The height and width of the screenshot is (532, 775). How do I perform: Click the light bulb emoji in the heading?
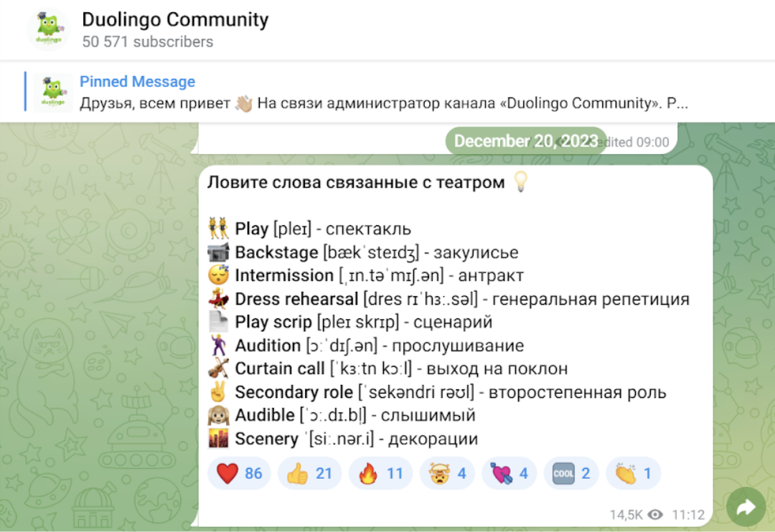(520, 182)
